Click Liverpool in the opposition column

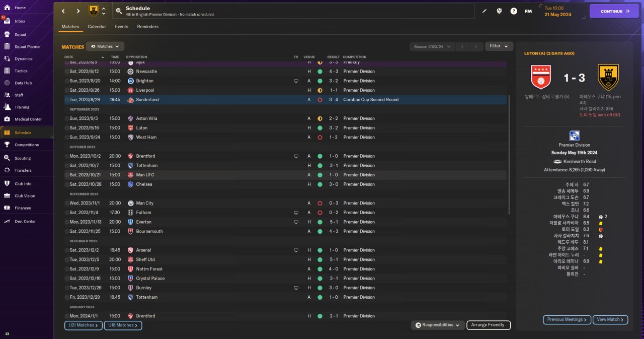(x=145, y=90)
